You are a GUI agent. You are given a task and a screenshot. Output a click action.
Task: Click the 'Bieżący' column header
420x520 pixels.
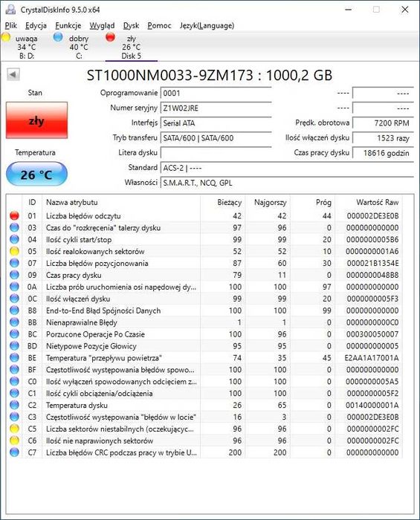click(x=222, y=202)
